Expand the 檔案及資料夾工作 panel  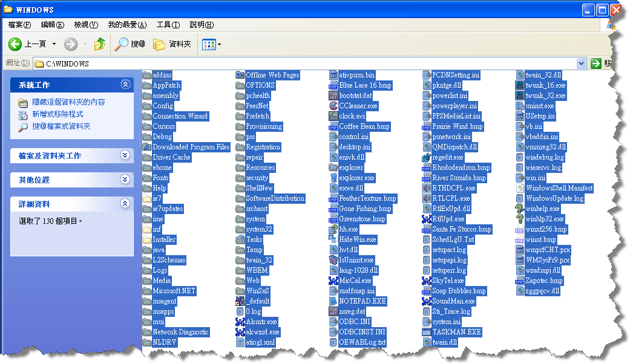point(125,155)
